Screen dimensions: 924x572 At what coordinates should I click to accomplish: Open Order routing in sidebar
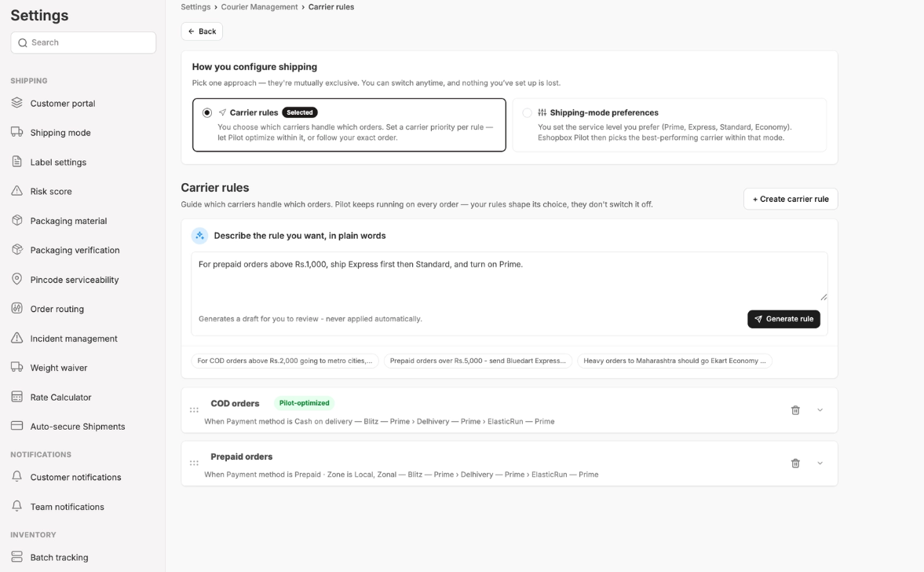(x=57, y=309)
